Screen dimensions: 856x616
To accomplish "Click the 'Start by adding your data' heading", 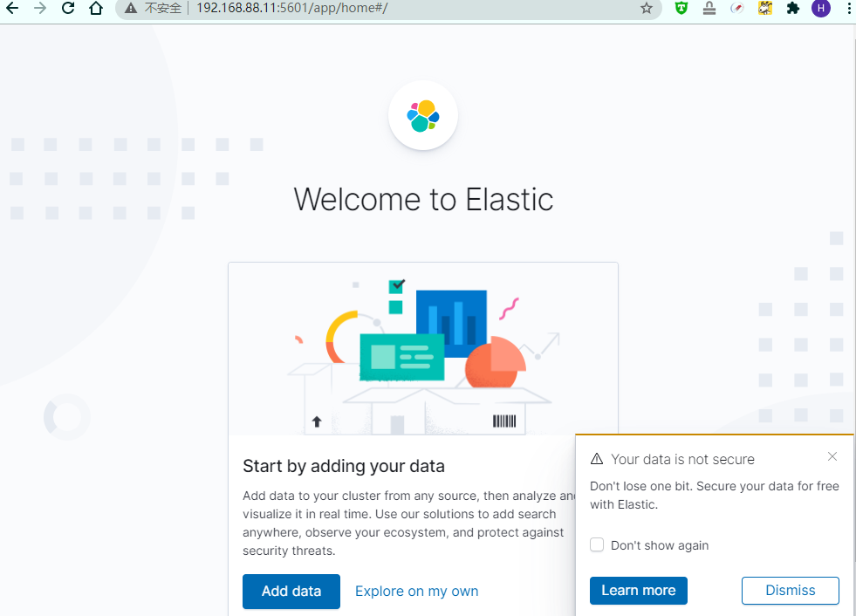I will tap(344, 466).
